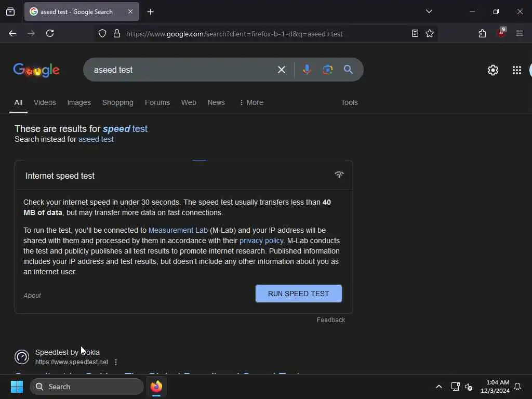Image resolution: width=532 pixels, height=399 pixels.
Task: Open tracking protection shield icon
Action: (x=102, y=33)
